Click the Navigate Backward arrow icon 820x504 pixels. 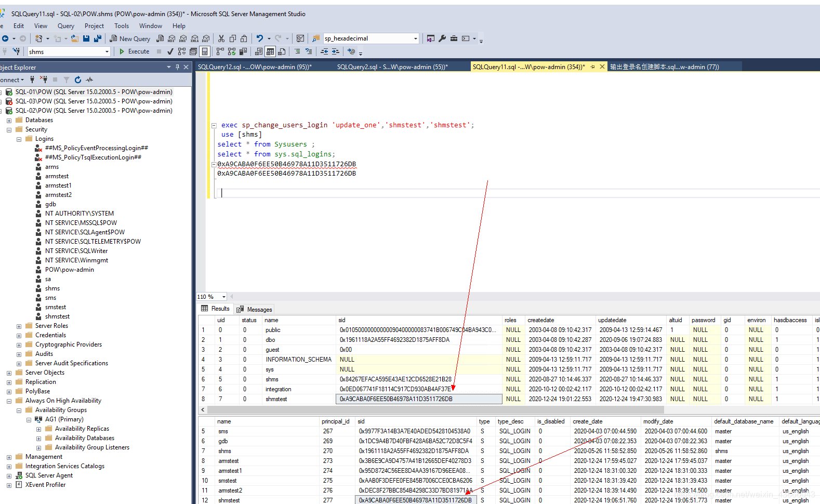5,38
